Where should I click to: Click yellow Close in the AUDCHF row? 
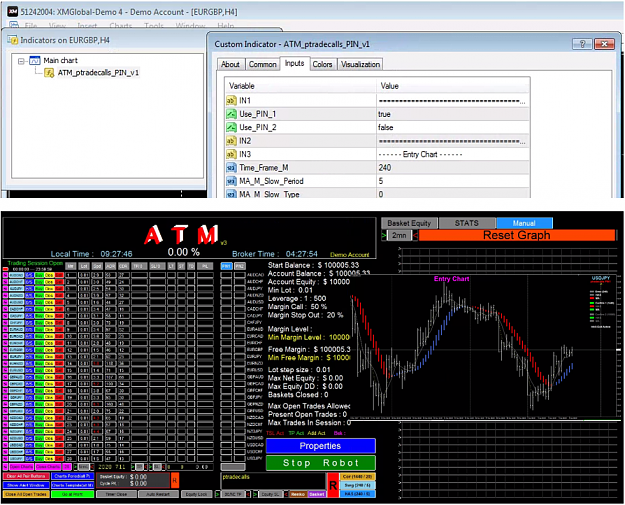49,282
